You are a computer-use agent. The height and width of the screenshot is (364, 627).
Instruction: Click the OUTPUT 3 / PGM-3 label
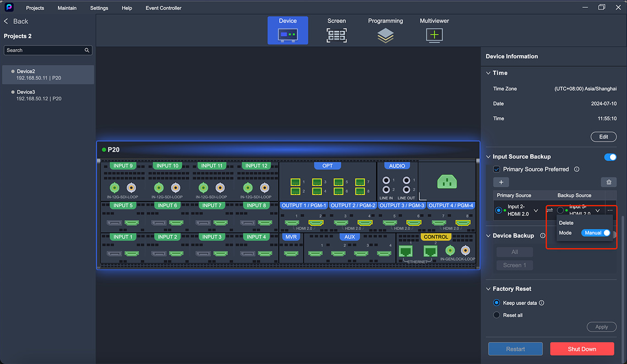click(402, 206)
